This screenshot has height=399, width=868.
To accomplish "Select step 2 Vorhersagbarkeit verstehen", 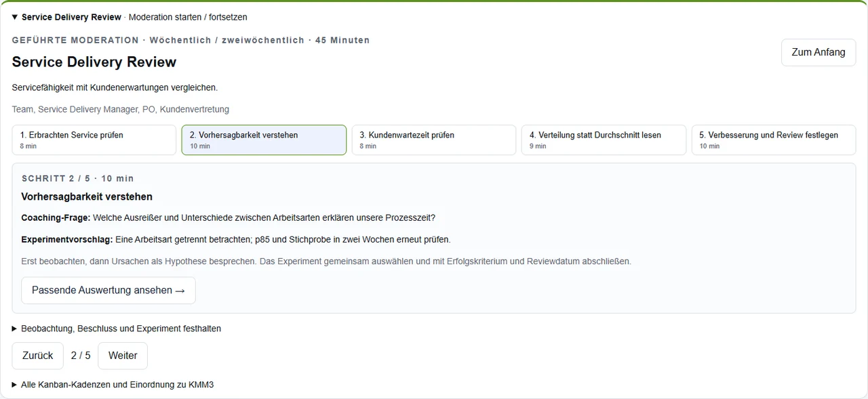I will click(264, 140).
